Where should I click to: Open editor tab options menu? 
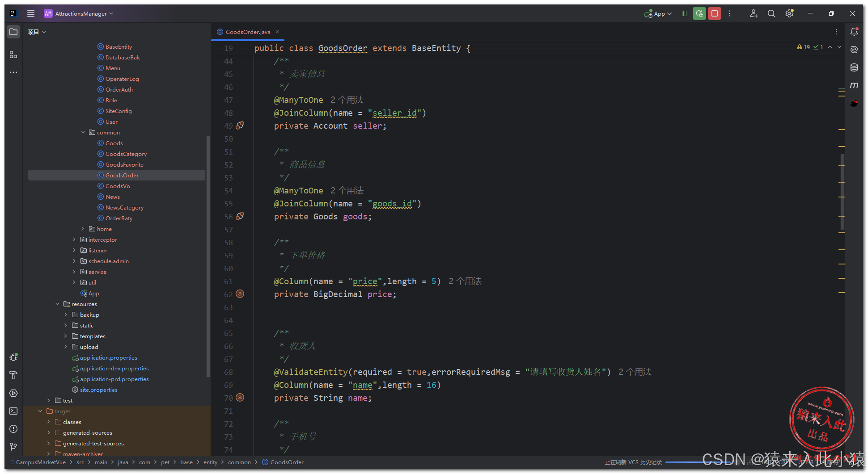(x=836, y=32)
